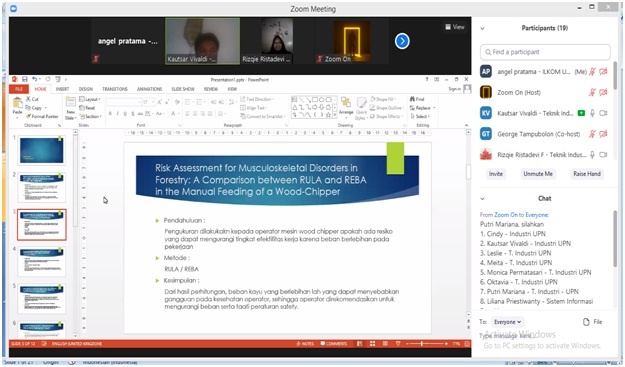Click Copy in the Clipboard group
625x367 pixels.
pyautogui.click(x=35, y=108)
